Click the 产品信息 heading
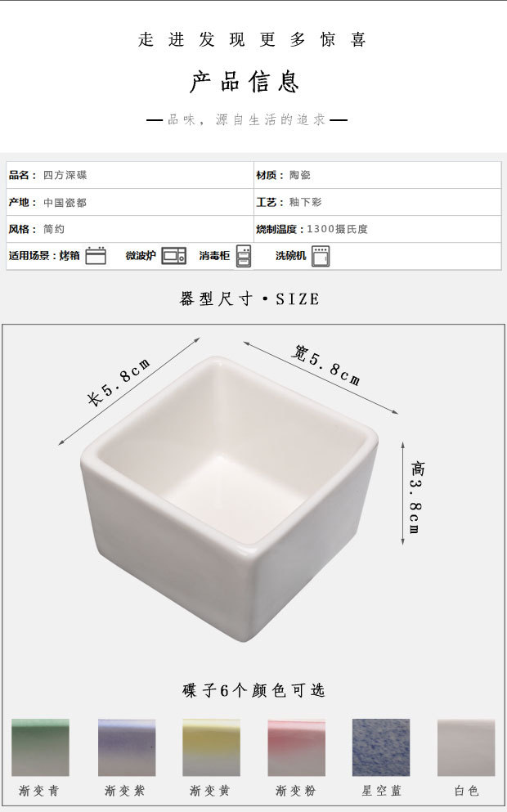Image resolution: width=507 pixels, height=812 pixels. point(245,82)
